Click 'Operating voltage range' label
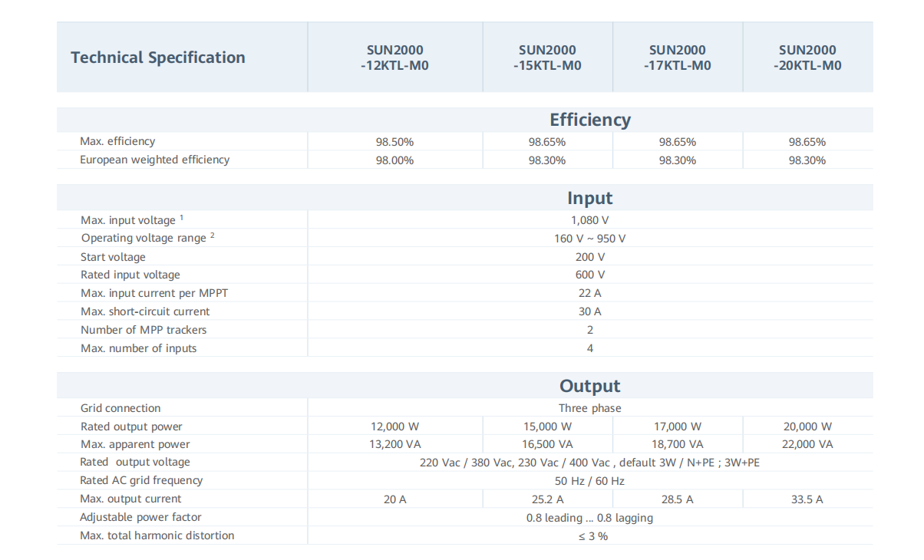Screen dimensions: 924x560 [x=148, y=239]
